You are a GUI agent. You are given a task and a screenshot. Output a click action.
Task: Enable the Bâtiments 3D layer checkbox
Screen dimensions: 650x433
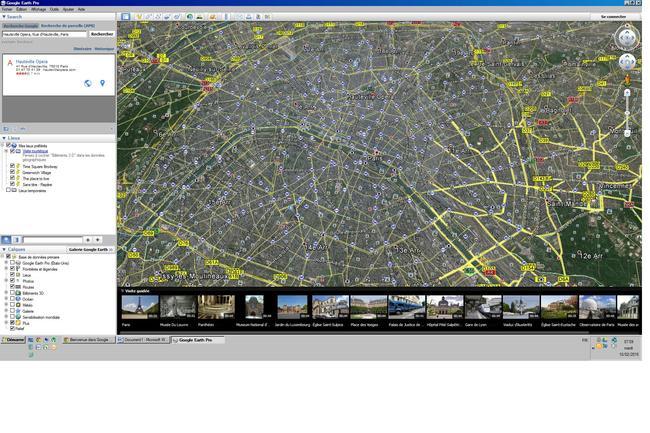[x=12, y=293]
